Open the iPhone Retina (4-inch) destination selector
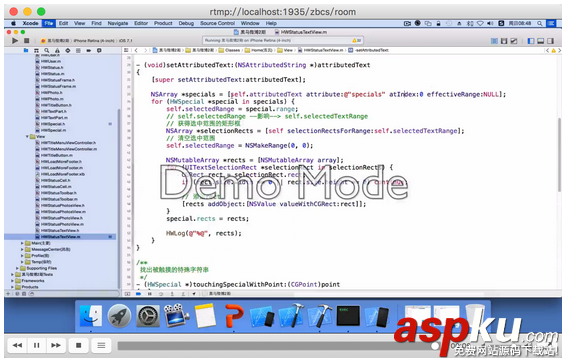564x363 pixels. [x=94, y=41]
